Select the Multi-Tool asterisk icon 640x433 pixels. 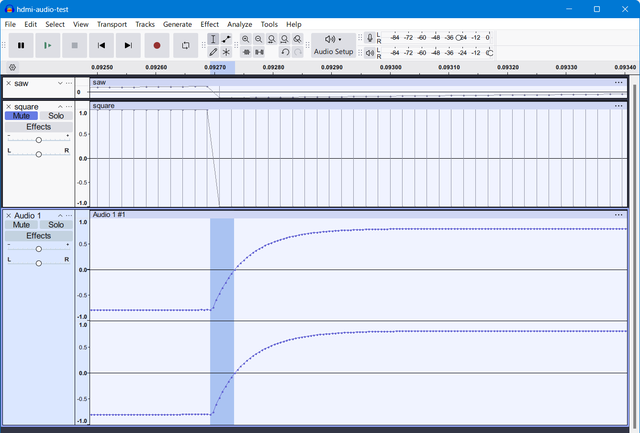(x=226, y=52)
